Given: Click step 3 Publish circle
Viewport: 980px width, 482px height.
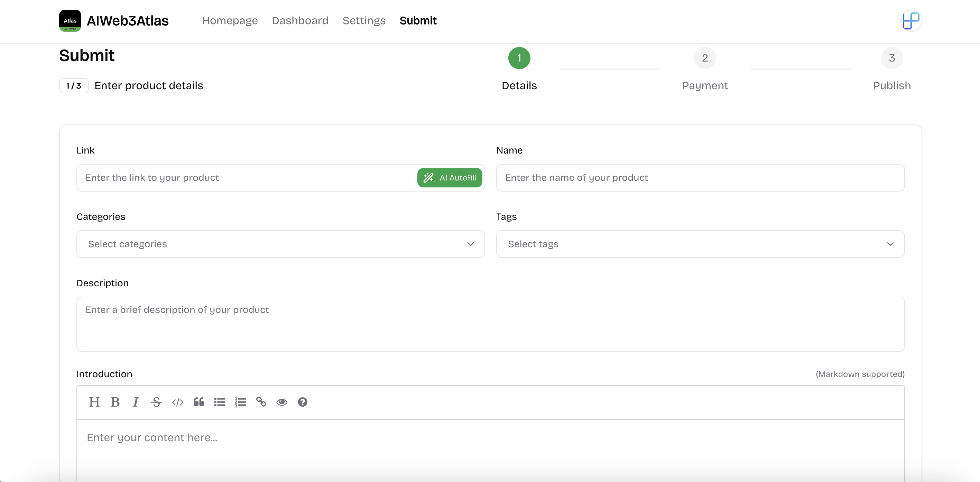Looking at the screenshot, I should [892, 58].
